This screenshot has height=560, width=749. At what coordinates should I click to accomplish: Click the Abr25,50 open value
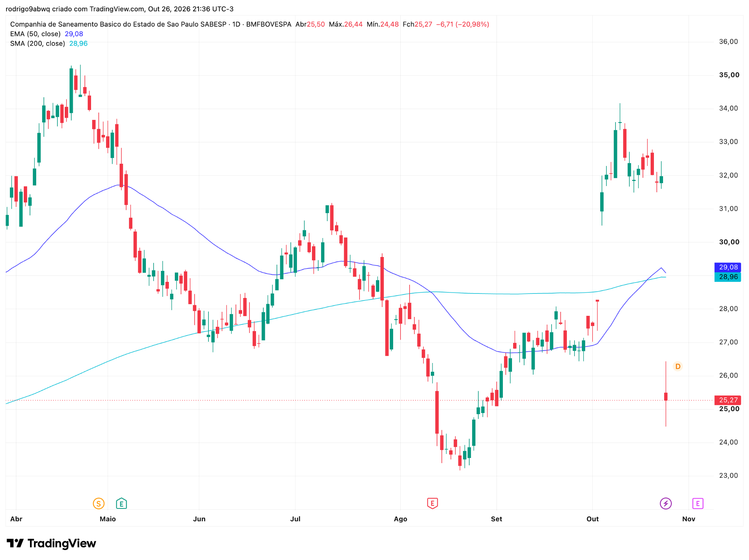pos(310,24)
